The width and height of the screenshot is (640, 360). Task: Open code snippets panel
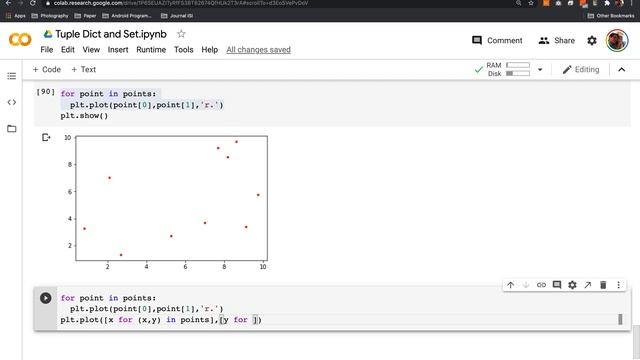pyautogui.click(x=11, y=102)
